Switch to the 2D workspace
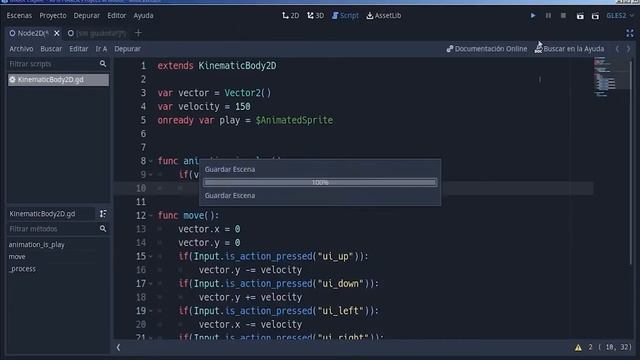The image size is (640, 360). pos(290,16)
